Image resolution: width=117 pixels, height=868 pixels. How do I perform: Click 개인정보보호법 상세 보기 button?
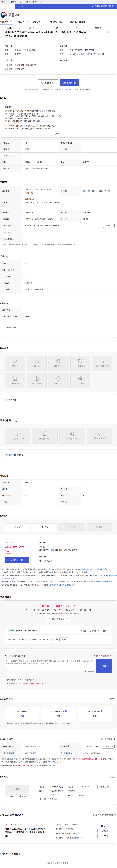point(58,619)
